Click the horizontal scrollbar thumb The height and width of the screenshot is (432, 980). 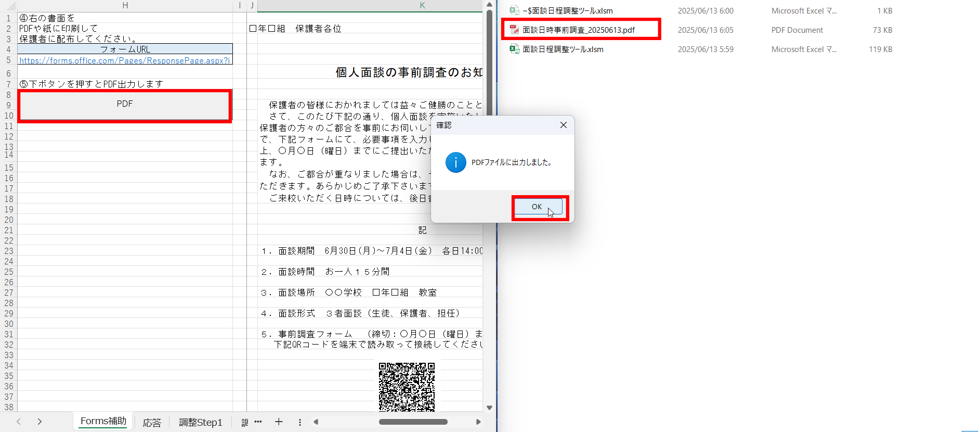point(413,422)
